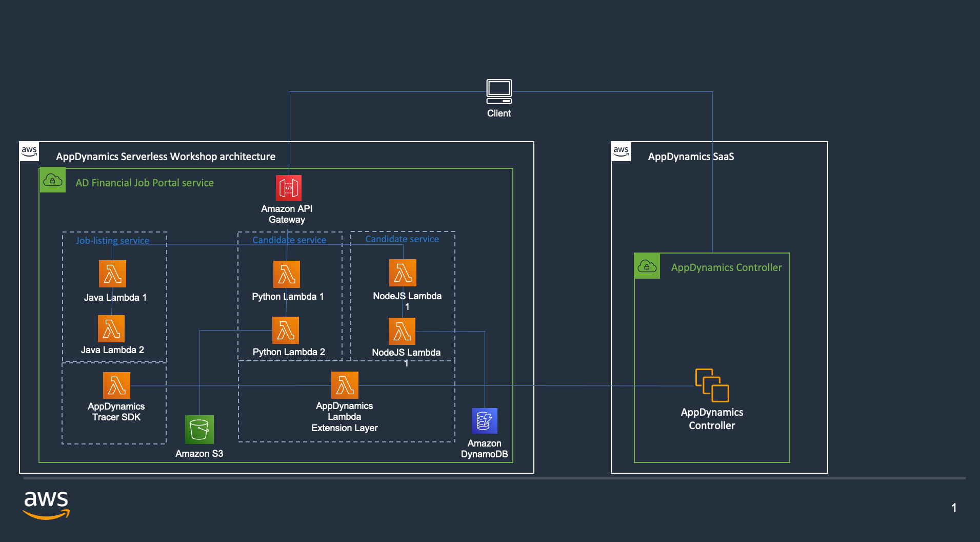Viewport: 980px width, 542px height.
Task: Select the Python Lambda 1 icon
Action: (x=287, y=274)
